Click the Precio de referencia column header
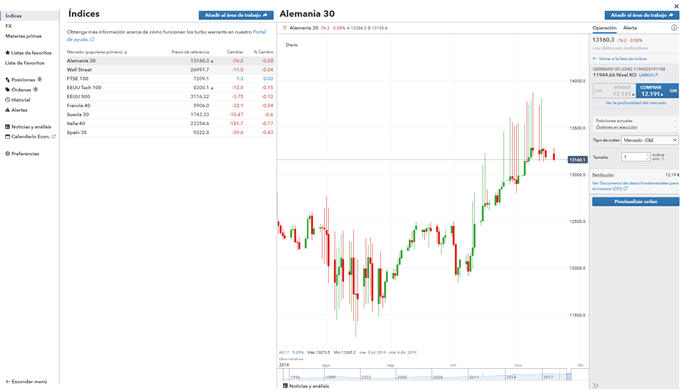Image resolution: width=680 pixels, height=390 pixels. click(190, 52)
